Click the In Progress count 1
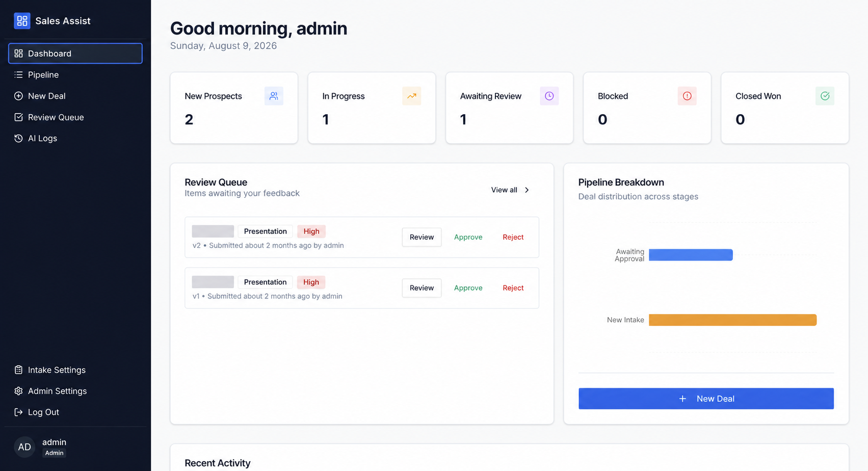Image resolution: width=868 pixels, height=471 pixels. point(326,120)
